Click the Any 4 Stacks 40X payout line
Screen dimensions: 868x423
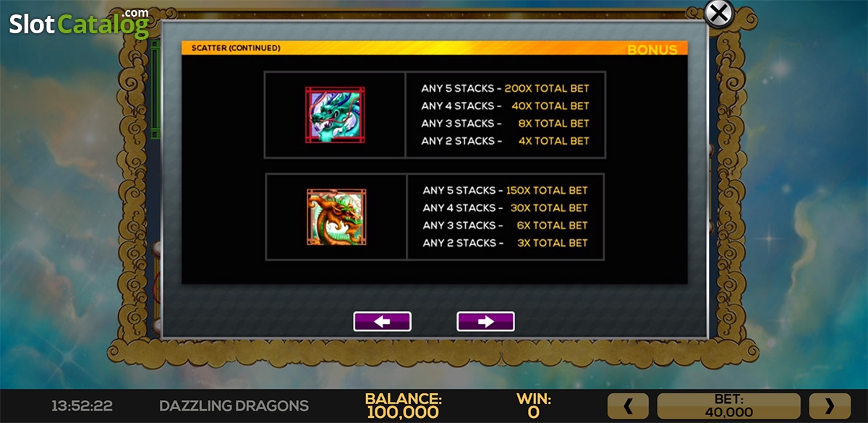click(x=506, y=106)
